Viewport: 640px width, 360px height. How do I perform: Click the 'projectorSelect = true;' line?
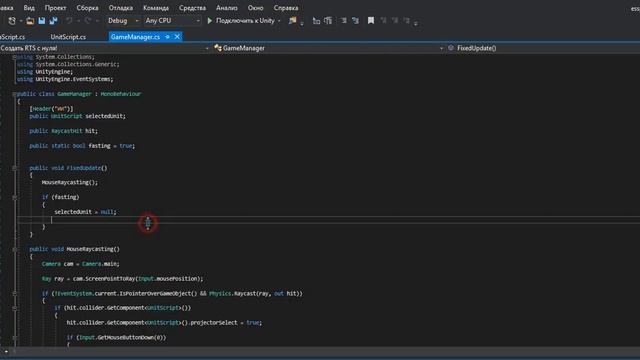pos(164,323)
